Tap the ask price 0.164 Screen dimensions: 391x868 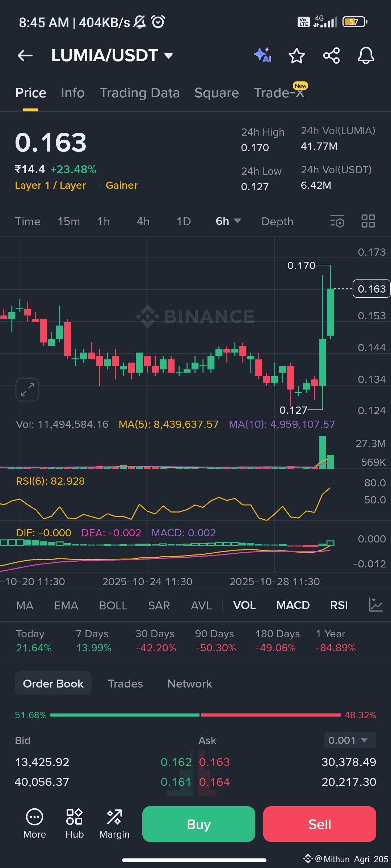tap(214, 782)
